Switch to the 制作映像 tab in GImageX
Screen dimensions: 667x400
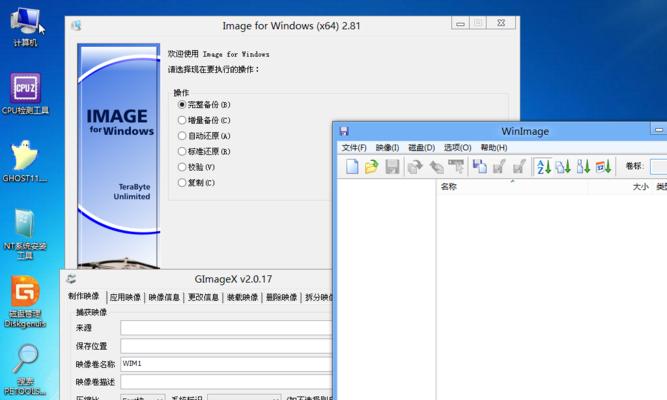84,296
